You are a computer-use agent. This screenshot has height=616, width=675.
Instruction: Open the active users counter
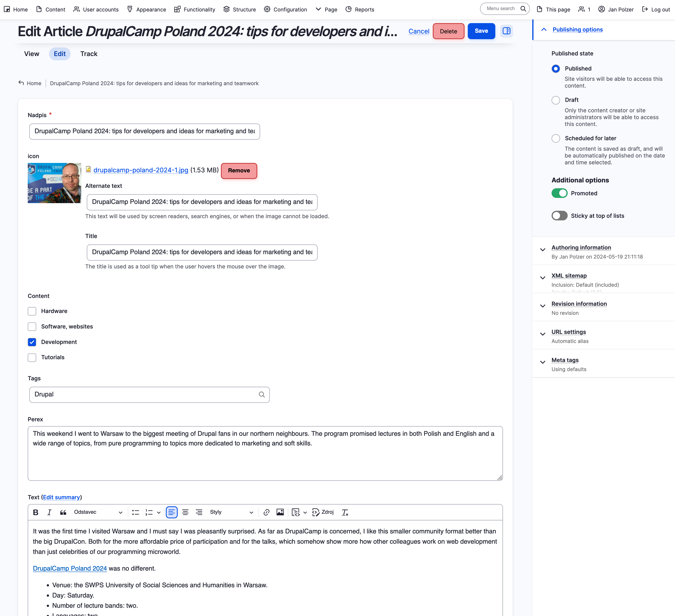click(584, 9)
